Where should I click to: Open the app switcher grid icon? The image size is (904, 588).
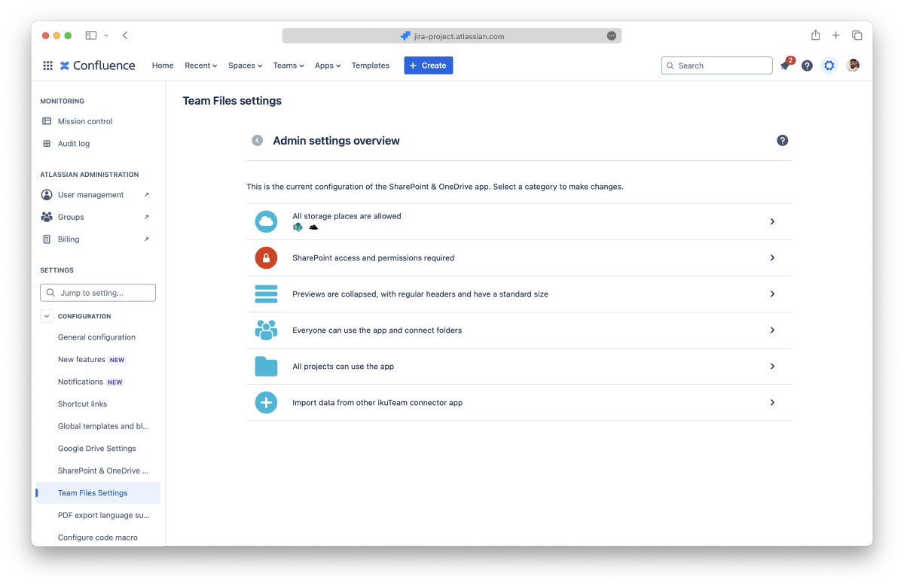click(47, 66)
